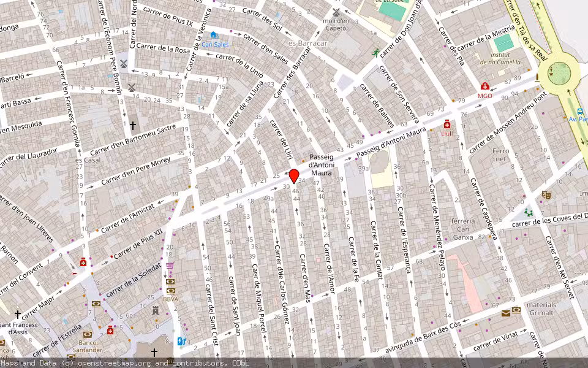
Task: Select the carrer de la Unió label
Action: [239, 64]
